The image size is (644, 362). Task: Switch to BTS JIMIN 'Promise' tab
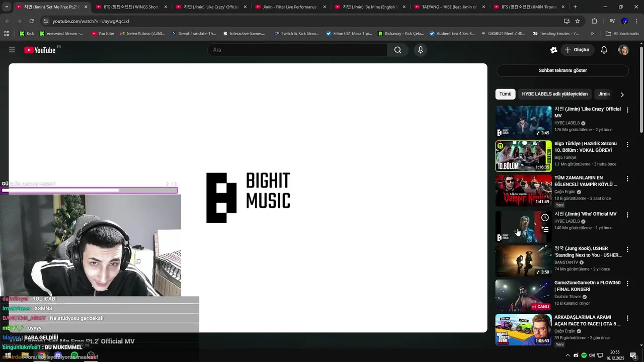(x=528, y=7)
